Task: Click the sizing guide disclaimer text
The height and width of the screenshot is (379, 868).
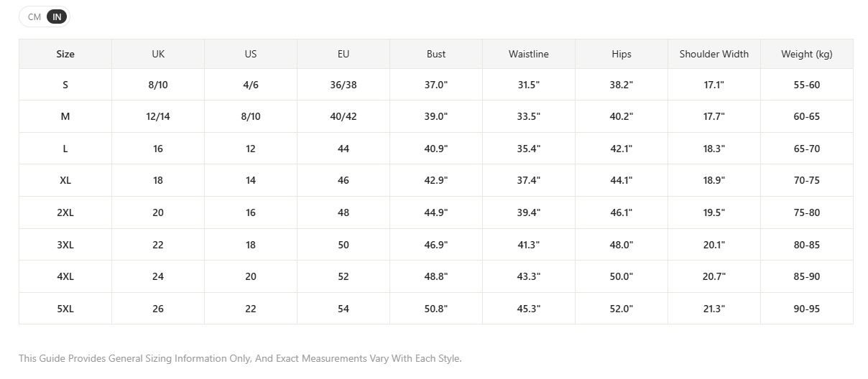Action: 240,358
